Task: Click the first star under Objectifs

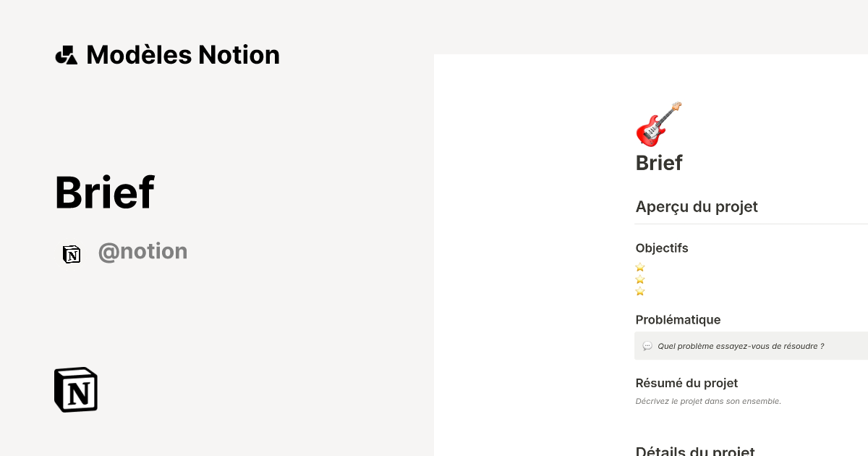Action: pos(640,267)
